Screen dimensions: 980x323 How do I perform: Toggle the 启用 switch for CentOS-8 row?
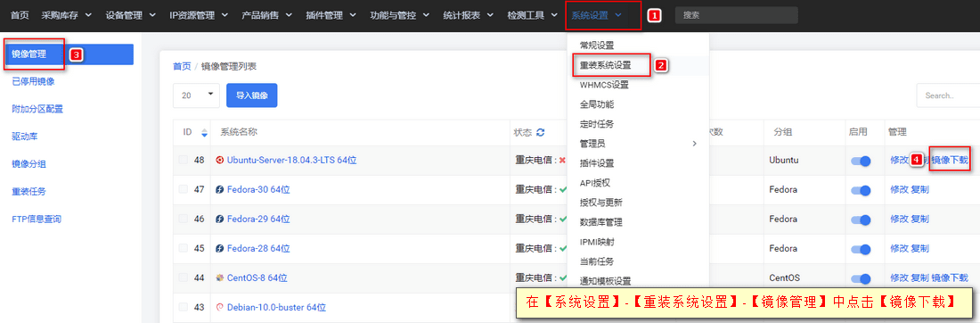[x=861, y=278]
